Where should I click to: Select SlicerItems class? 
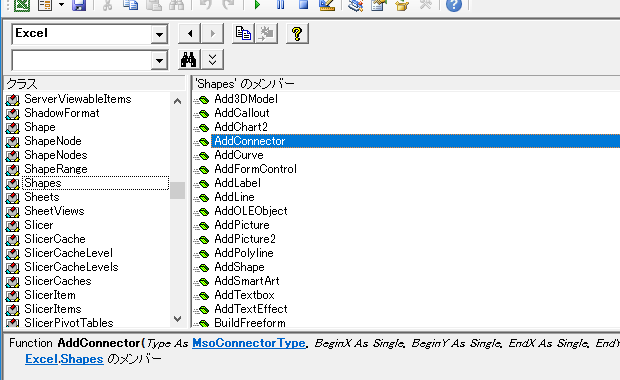(x=53, y=309)
